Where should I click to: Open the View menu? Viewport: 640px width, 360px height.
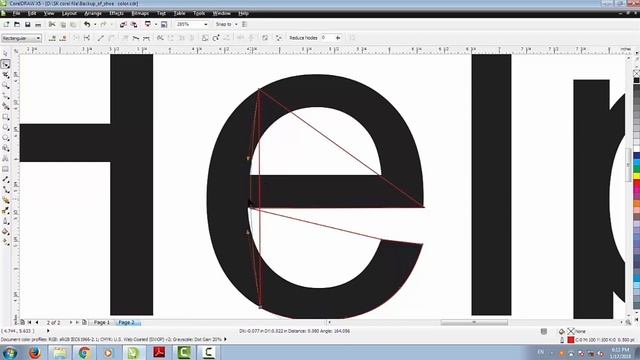[x=49, y=13]
